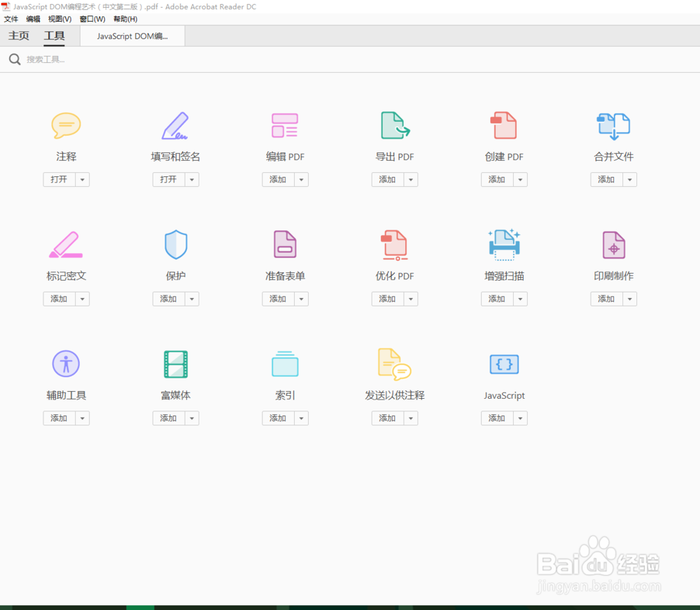The width and height of the screenshot is (700, 610).
Task: Switch to the 工具 tab
Action: click(x=54, y=36)
